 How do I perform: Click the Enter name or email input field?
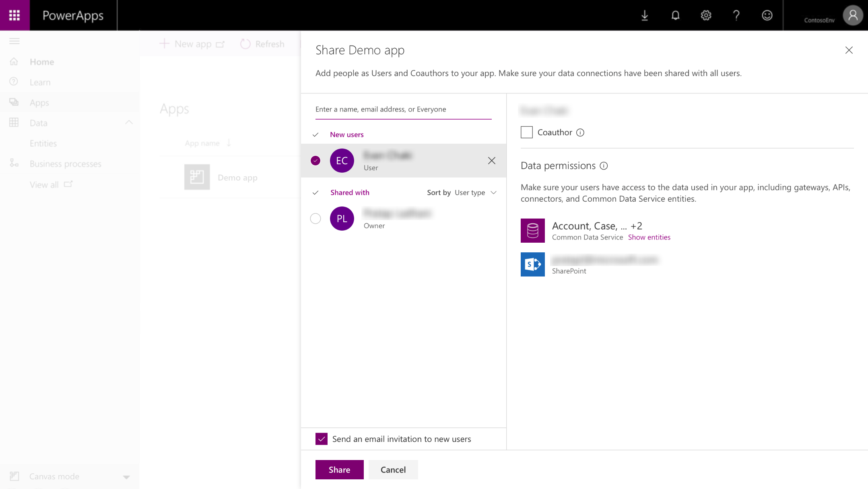click(404, 109)
